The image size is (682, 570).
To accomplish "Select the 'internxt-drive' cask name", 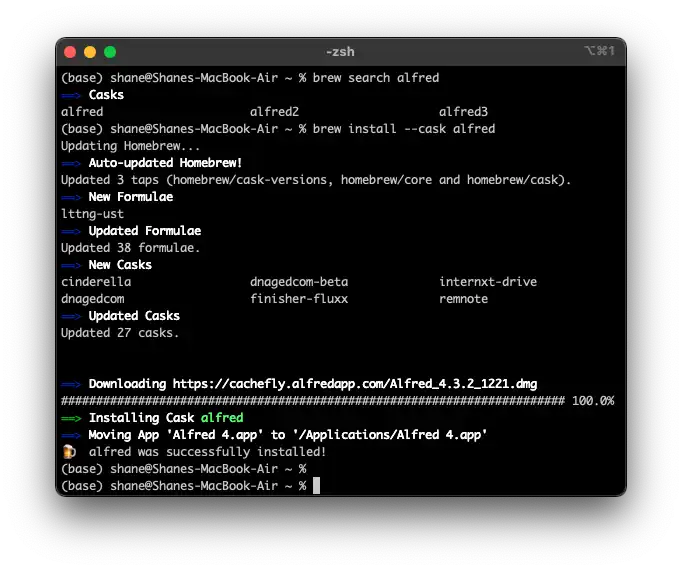I will [488, 282].
